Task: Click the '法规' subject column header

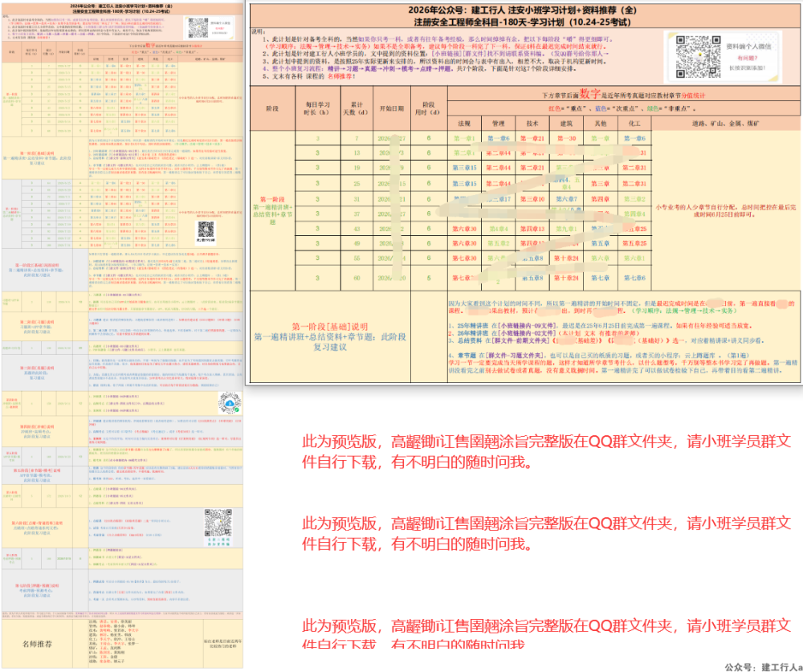Action: pos(464,124)
